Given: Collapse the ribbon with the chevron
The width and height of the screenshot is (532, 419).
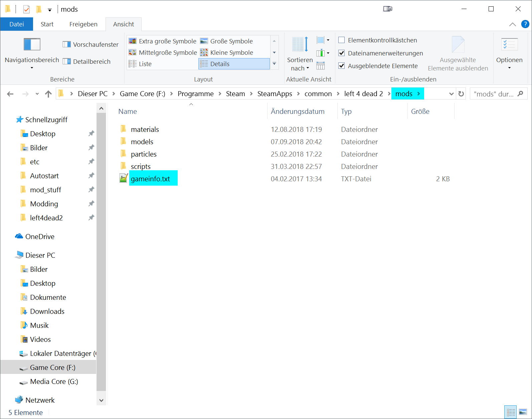Looking at the screenshot, I should (512, 24).
